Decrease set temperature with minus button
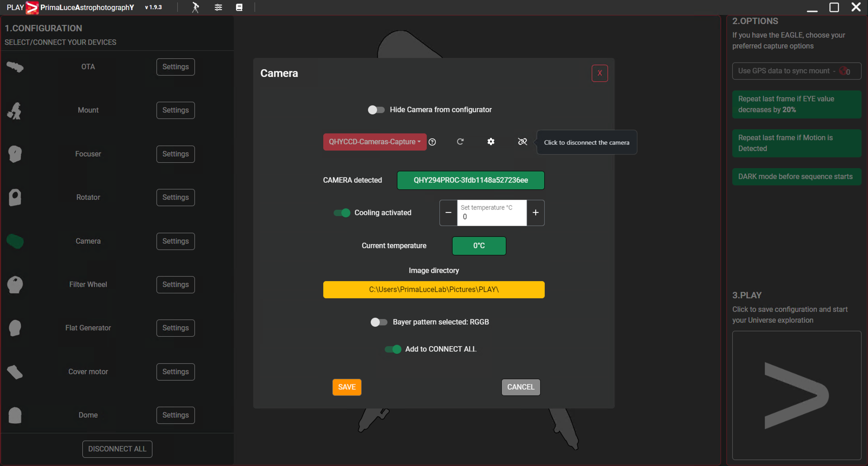 coord(448,213)
